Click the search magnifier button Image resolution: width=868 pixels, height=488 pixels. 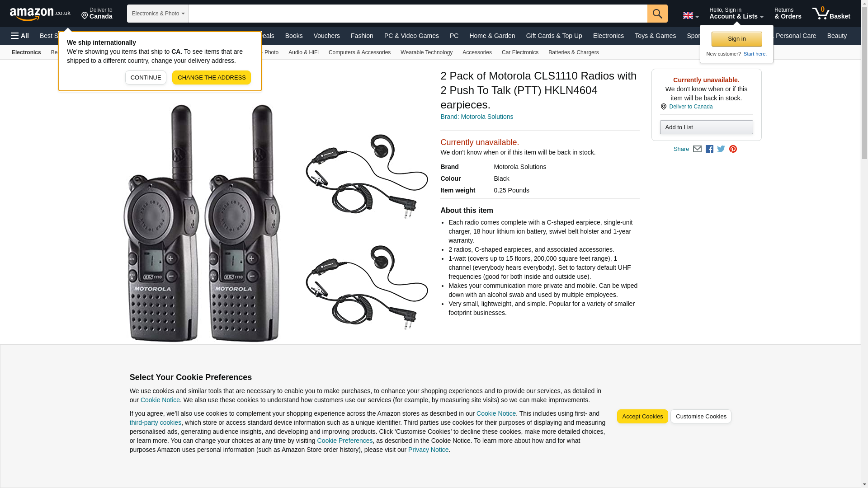click(x=657, y=14)
